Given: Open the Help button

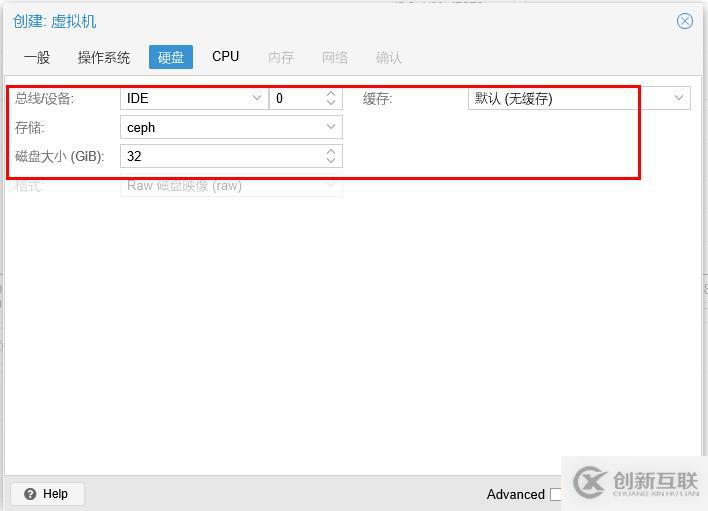Looking at the screenshot, I should pyautogui.click(x=47, y=494).
